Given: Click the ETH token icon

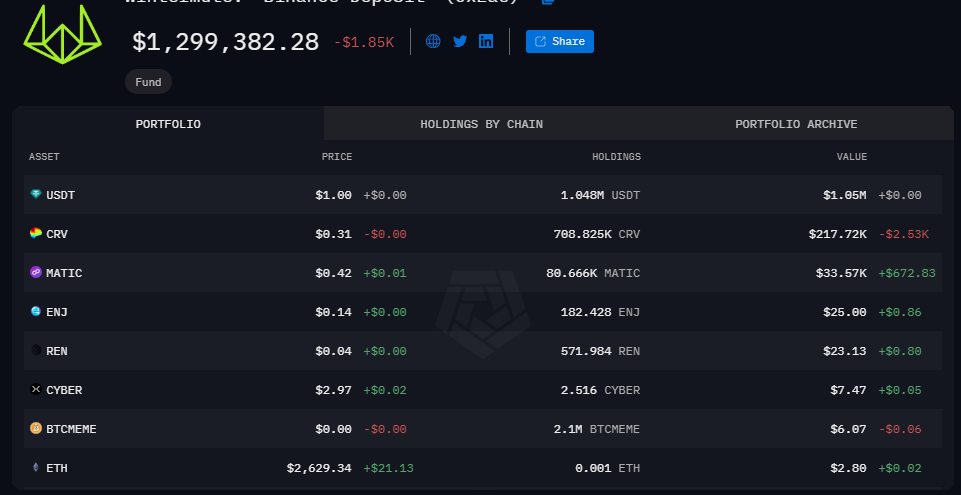Looking at the screenshot, I should point(36,467).
